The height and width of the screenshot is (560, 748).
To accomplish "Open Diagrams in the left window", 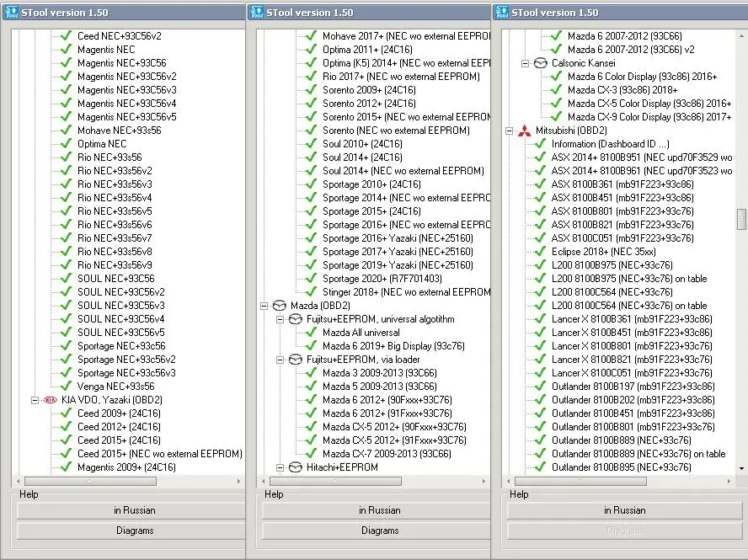I will coord(131,531).
